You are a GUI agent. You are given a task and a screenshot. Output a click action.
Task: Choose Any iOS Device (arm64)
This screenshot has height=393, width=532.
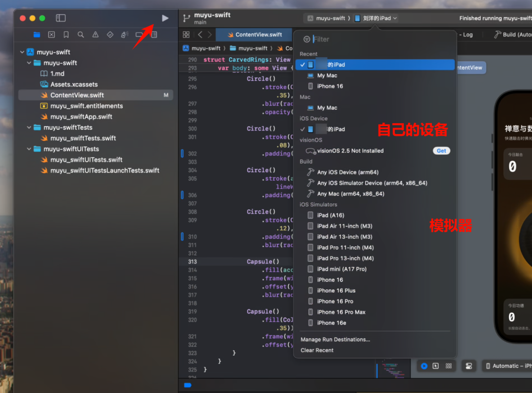click(x=375, y=172)
